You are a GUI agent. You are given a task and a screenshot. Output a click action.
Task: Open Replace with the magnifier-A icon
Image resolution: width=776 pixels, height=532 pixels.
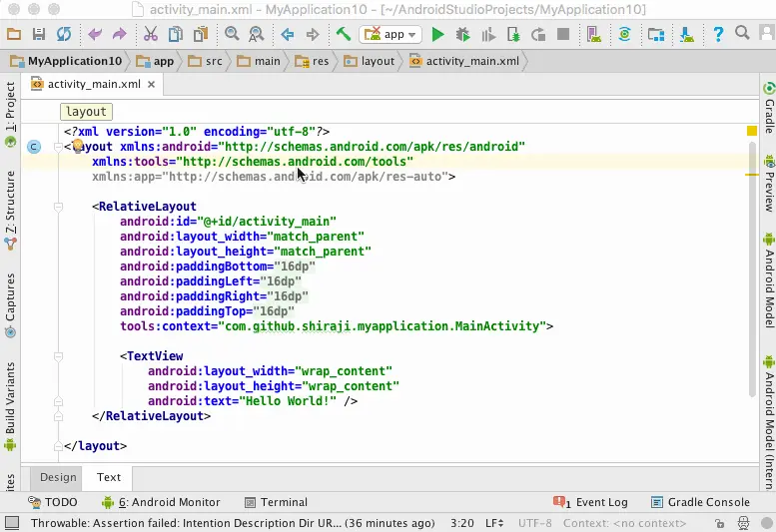[x=256, y=34]
